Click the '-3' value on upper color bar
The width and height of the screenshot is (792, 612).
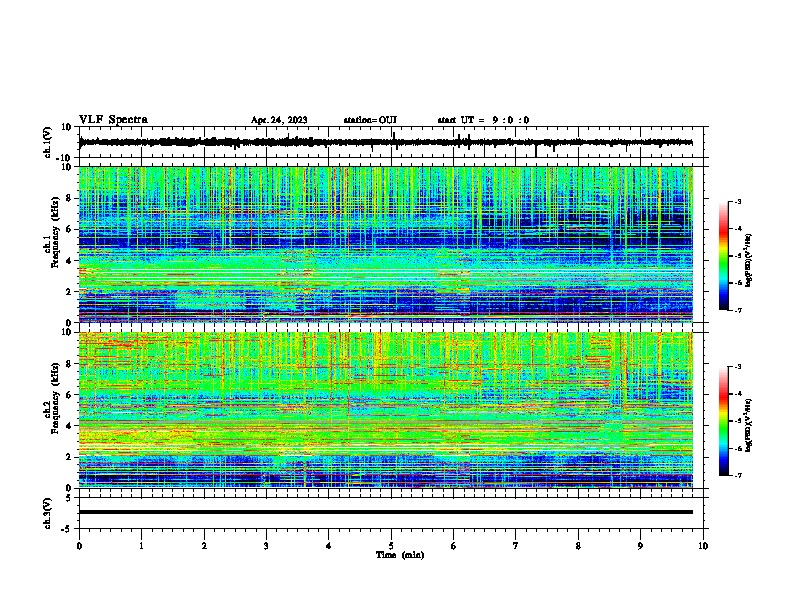point(738,201)
